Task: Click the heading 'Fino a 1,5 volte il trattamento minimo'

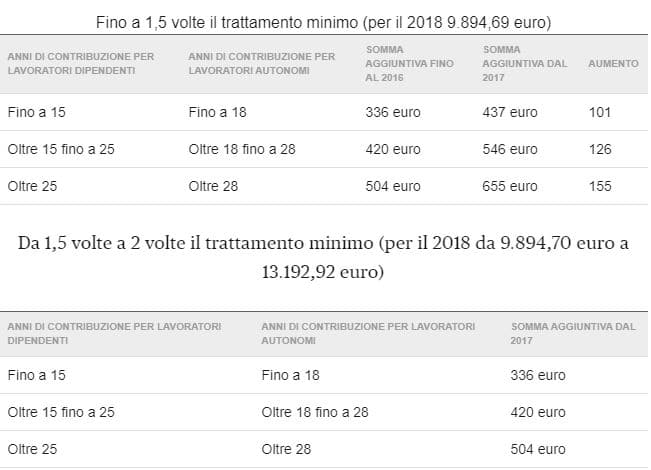Action: 324,21
